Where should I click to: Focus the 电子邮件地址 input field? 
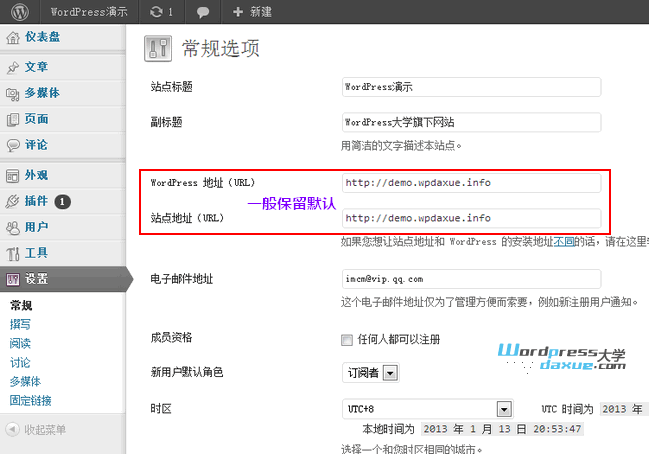tap(470, 279)
